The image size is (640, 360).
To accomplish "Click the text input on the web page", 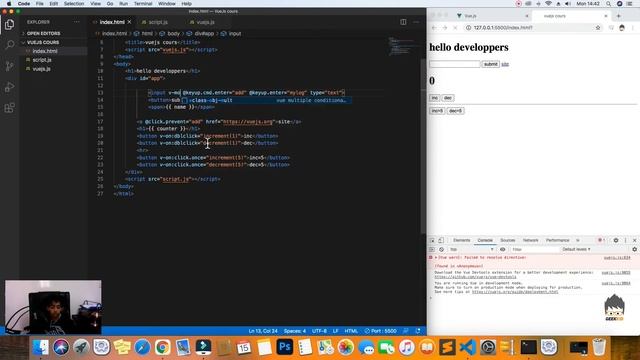I will pyautogui.click(x=454, y=64).
